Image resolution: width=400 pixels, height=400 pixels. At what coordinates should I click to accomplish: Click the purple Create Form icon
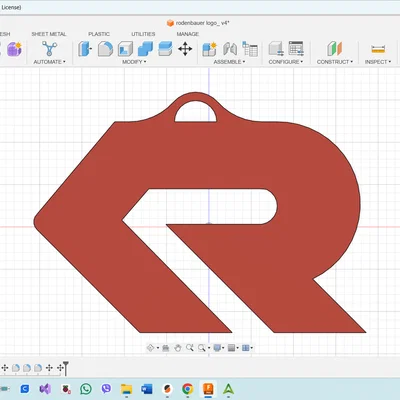click(x=14, y=49)
